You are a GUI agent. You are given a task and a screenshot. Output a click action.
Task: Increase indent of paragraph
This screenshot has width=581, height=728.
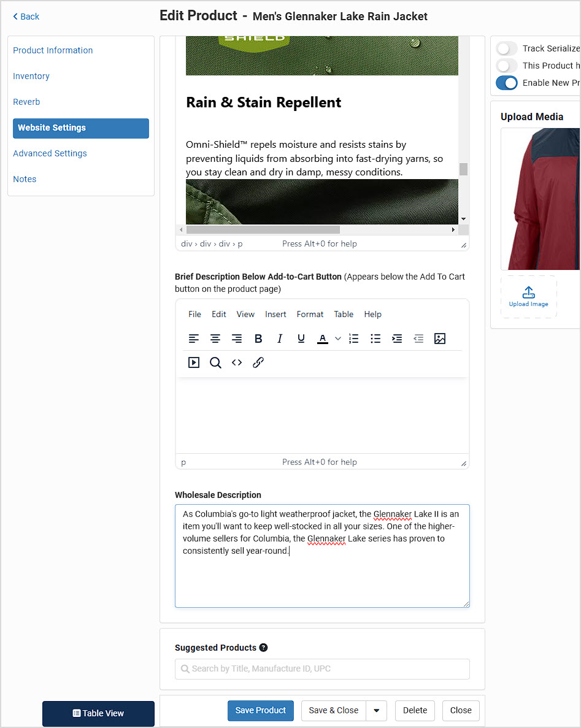(x=397, y=339)
